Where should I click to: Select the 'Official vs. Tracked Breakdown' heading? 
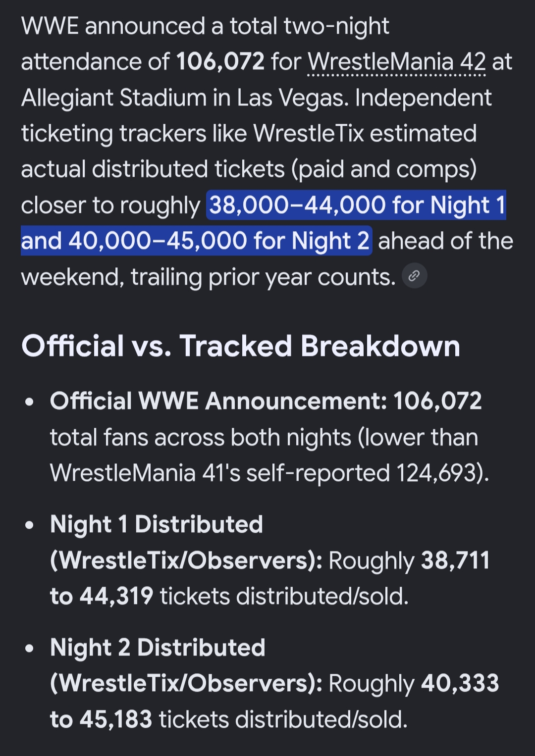241,346
